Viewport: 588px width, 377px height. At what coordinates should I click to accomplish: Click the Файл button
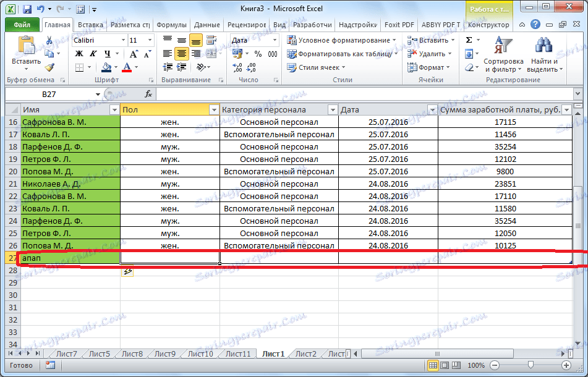(22, 25)
